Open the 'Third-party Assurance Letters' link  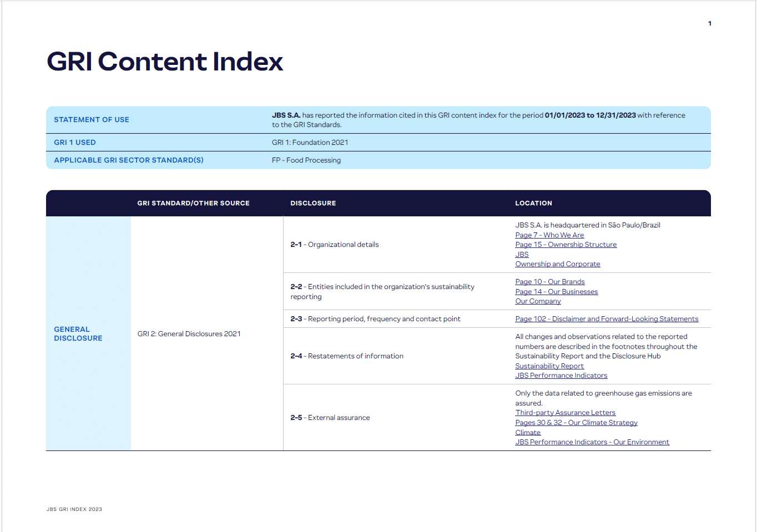[565, 413]
